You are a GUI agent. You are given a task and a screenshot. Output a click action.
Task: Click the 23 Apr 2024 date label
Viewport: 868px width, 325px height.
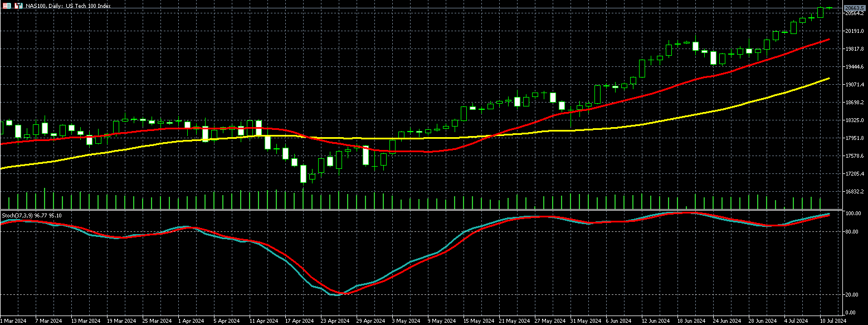(335, 321)
